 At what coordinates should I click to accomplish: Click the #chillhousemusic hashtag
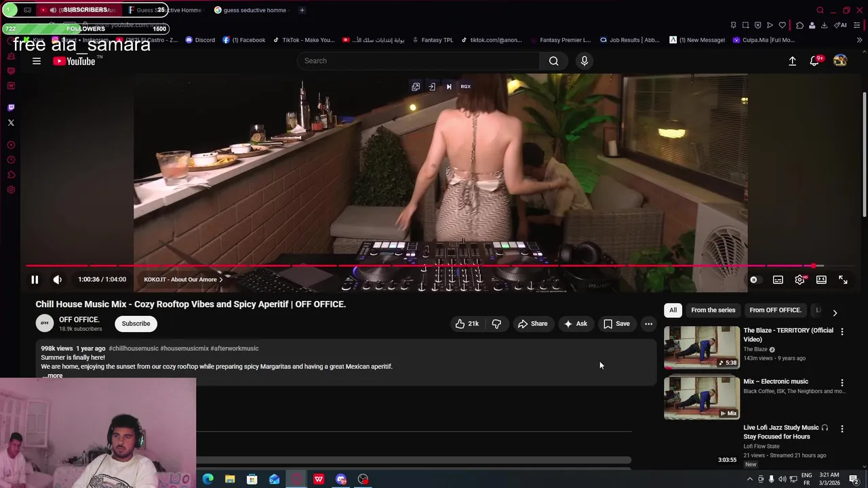pyautogui.click(x=134, y=348)
